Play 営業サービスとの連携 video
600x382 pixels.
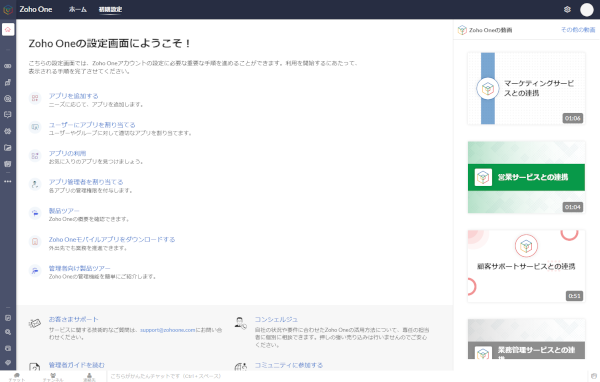(526, 177)
